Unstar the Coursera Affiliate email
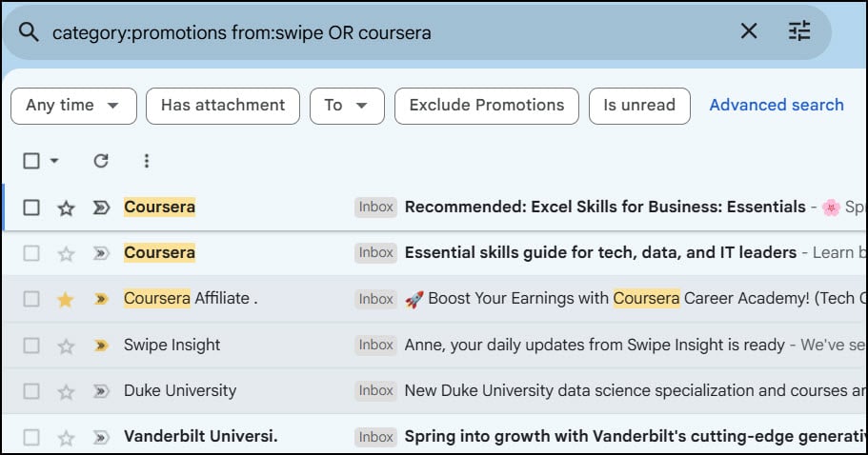 pyautogui.click(x=66, y=299)
